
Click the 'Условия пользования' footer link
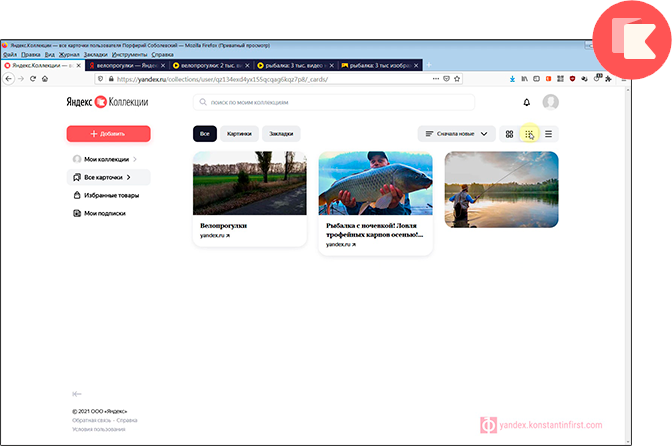coord(99,429)
